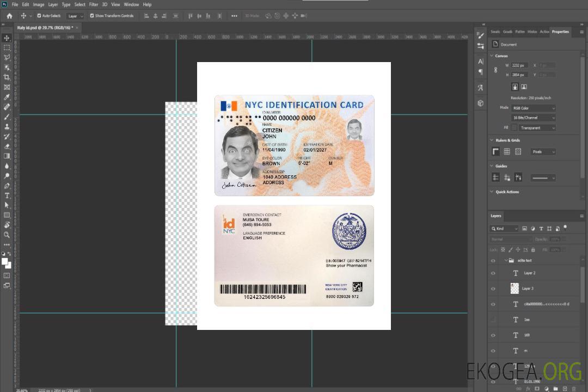Screen dimensions: 588x392
Task: Select the Rectangle shape tool
Action: click(7, 215)
